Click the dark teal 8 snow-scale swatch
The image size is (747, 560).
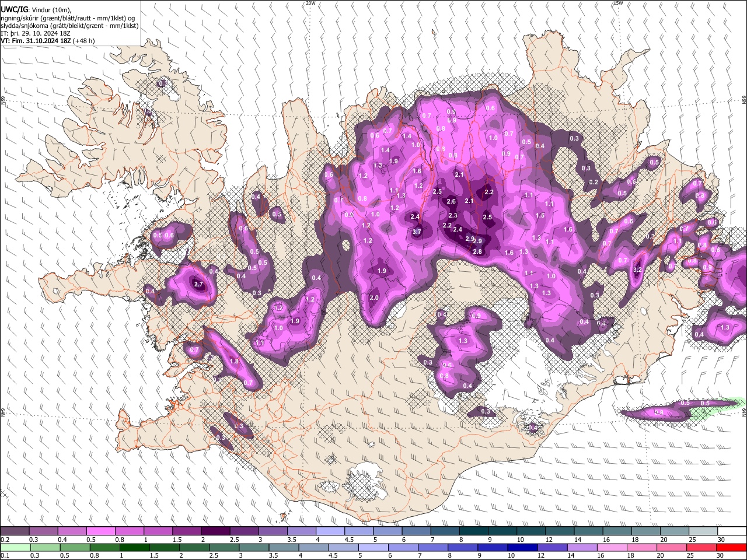click(473, 531)
